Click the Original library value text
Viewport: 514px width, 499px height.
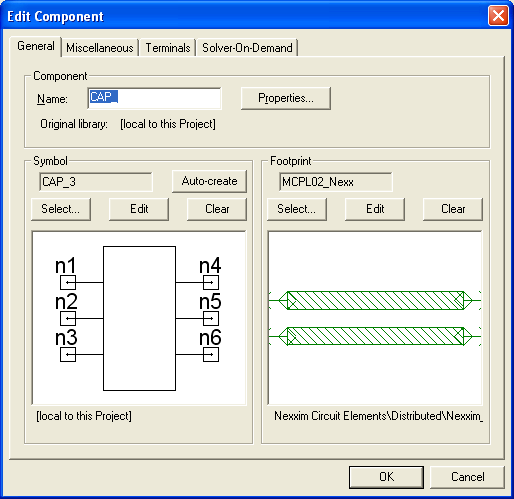168,124
